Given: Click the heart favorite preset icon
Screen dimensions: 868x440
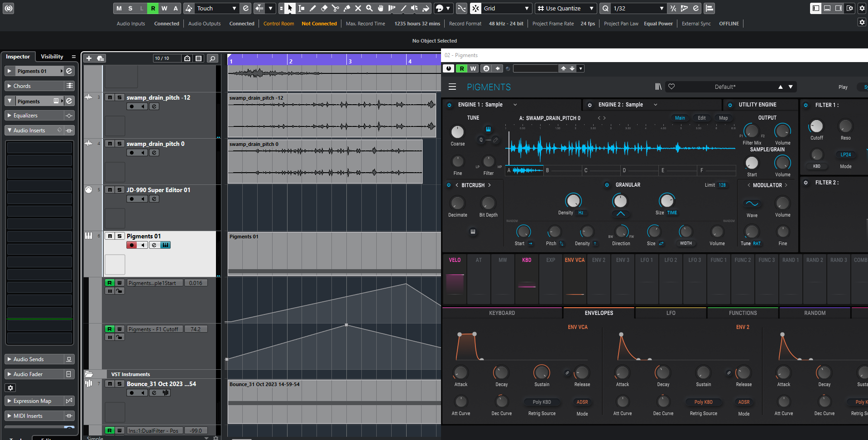Looking at the screenshot, I should click(x=671, y=87).
